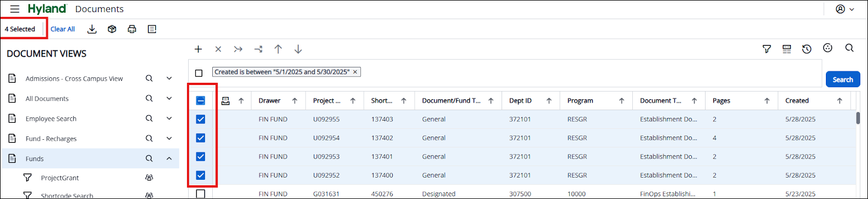
Task: Open search history clock icon
Action: tap(807, 49)
